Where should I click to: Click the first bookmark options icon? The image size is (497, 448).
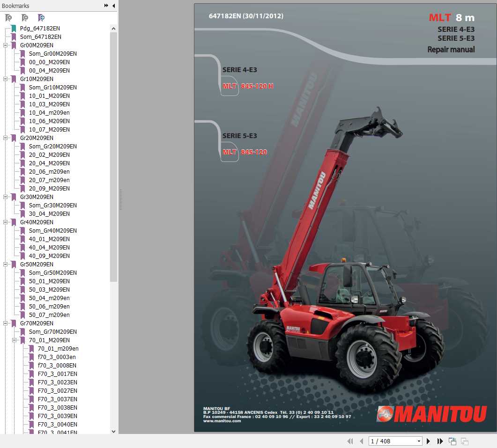8,18
